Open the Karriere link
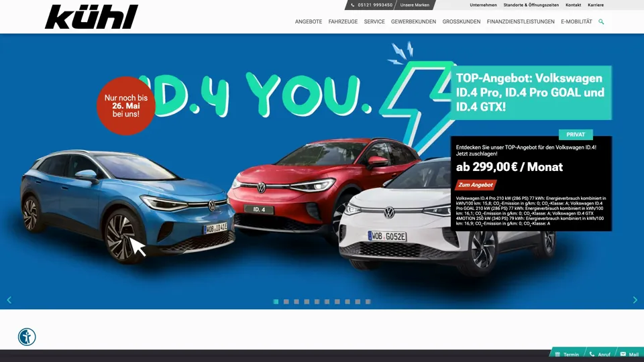Viewport: 644px width, 362px height. pyautogui.click(x=596, y=5)
